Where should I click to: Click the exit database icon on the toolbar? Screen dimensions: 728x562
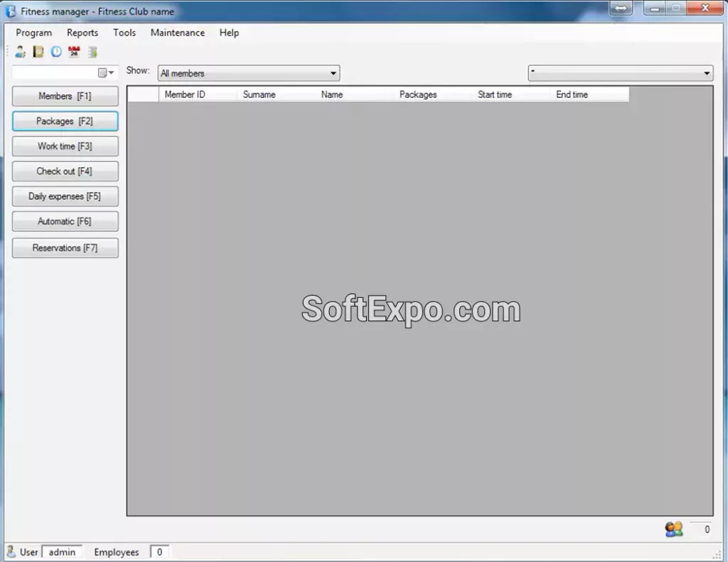click(92, 51)
